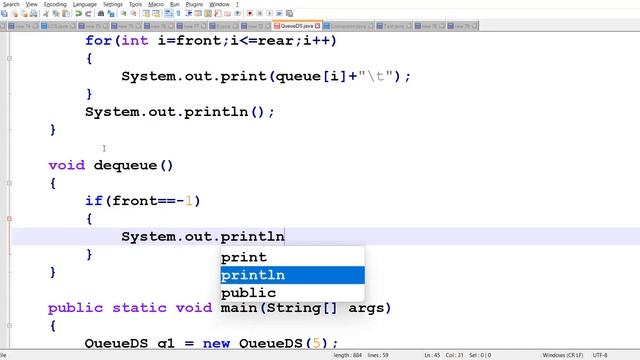The height and width of the screenshot is (360, 640).
Task: Choose 'public' from the autocomplete list
Action: (293, 293)
